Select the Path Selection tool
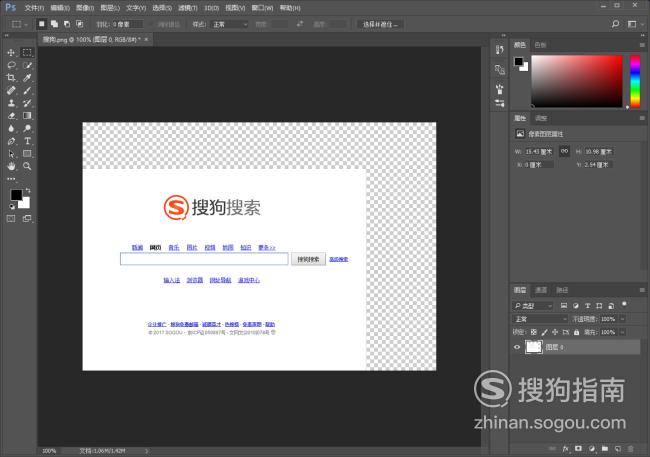The height and width of the screenshot is (457, 650). pyautogui.click(x=11, y=154)
